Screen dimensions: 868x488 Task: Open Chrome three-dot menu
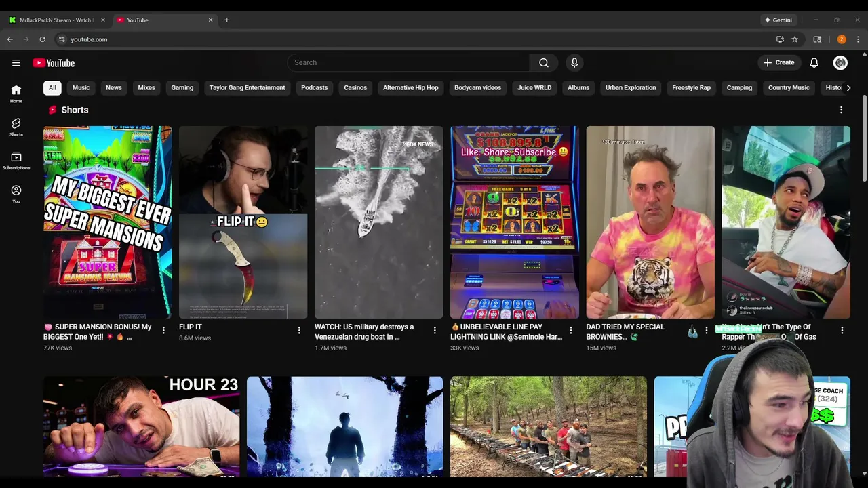tap(858, 39)
